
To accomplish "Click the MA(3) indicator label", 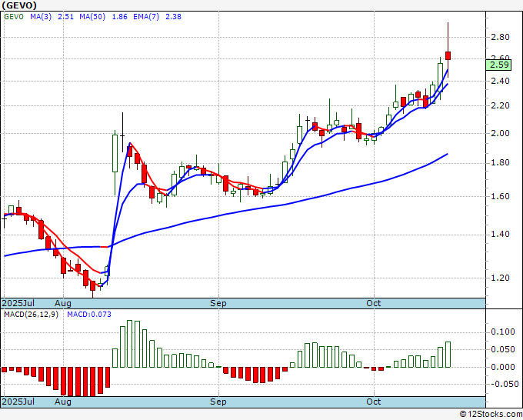I will point(41,17).
